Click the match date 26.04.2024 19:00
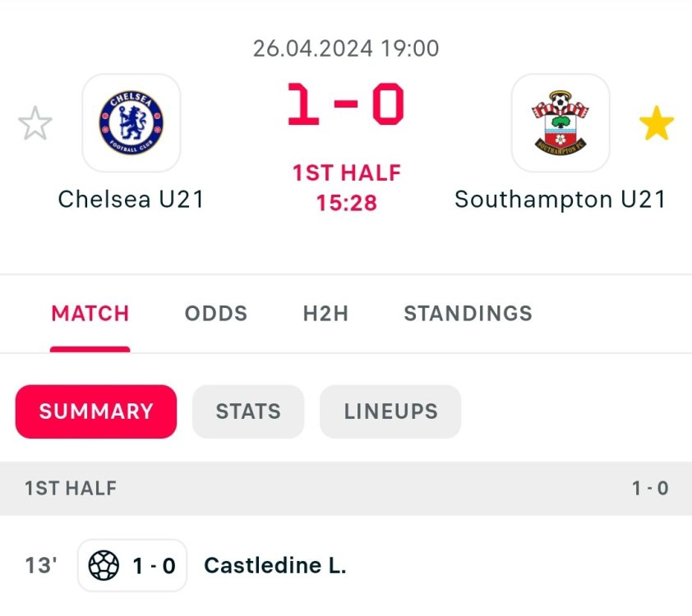The width and height of the screenshot is (692, 616). [346, 48]
